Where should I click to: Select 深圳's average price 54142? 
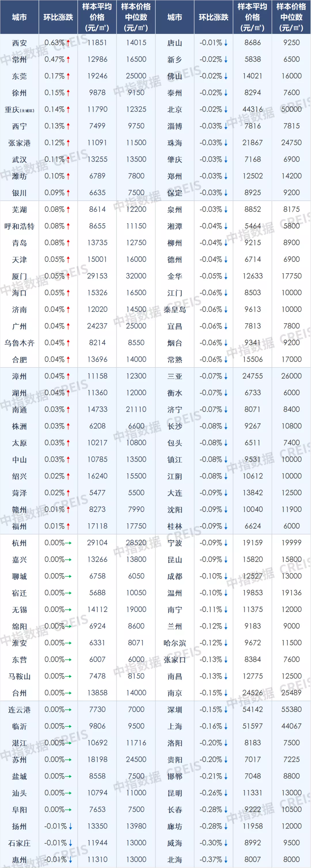pos(253,710)
